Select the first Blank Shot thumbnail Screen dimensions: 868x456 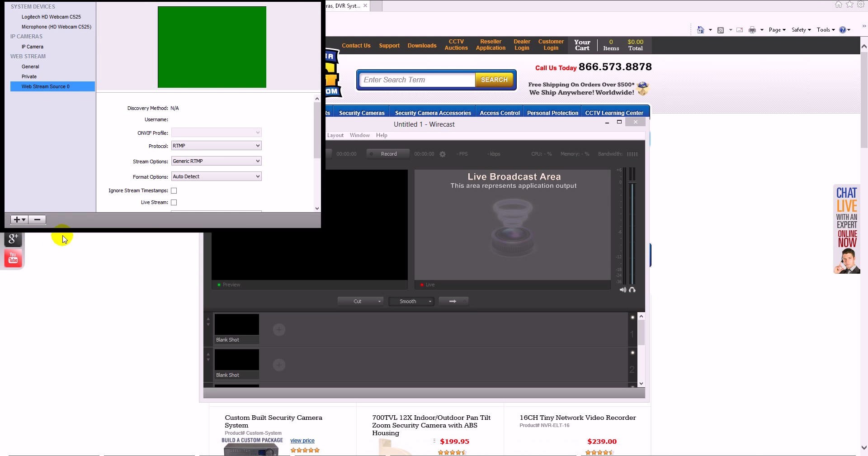237,329
